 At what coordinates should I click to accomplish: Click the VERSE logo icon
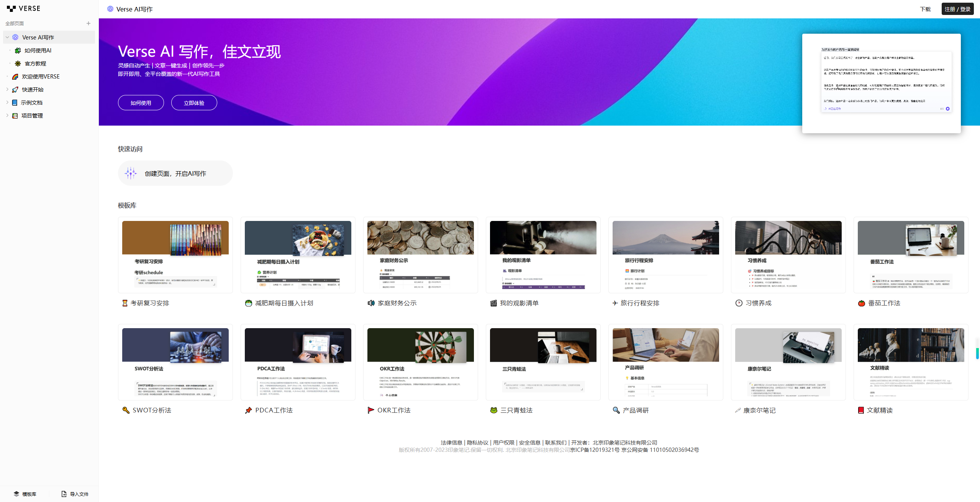pos(11,8)
